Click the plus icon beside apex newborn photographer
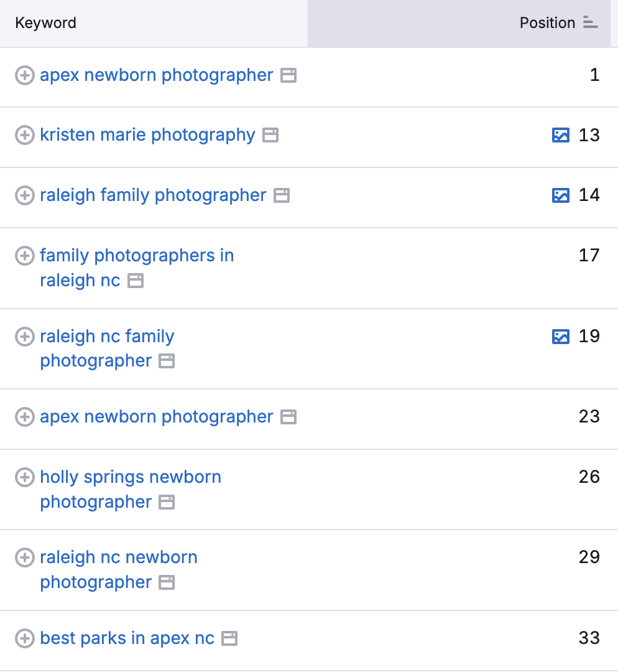This screenshot has width=618, height=672. click(x=25, y=75)
